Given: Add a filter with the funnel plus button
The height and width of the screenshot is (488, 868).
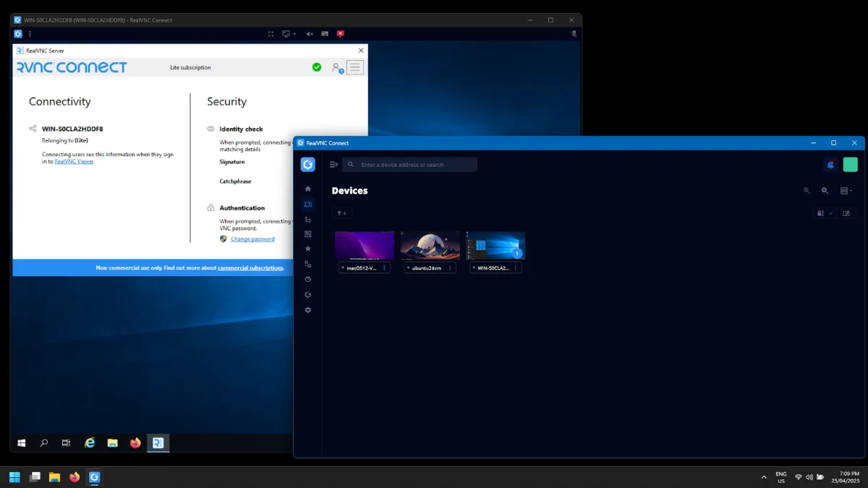Looking at the screenshot, I should 342,213.
